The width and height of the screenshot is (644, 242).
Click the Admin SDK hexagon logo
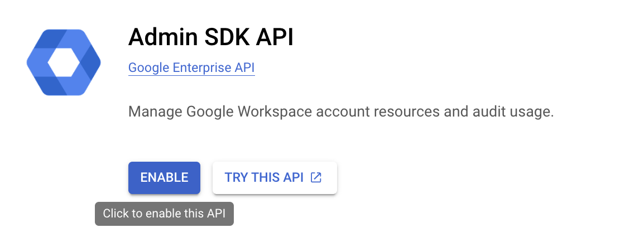[63, 62]
